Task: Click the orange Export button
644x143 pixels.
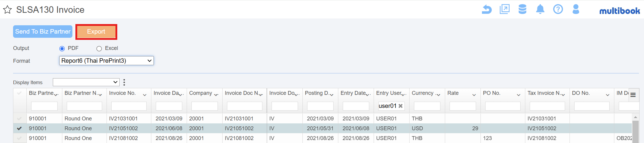Action: 96,32
